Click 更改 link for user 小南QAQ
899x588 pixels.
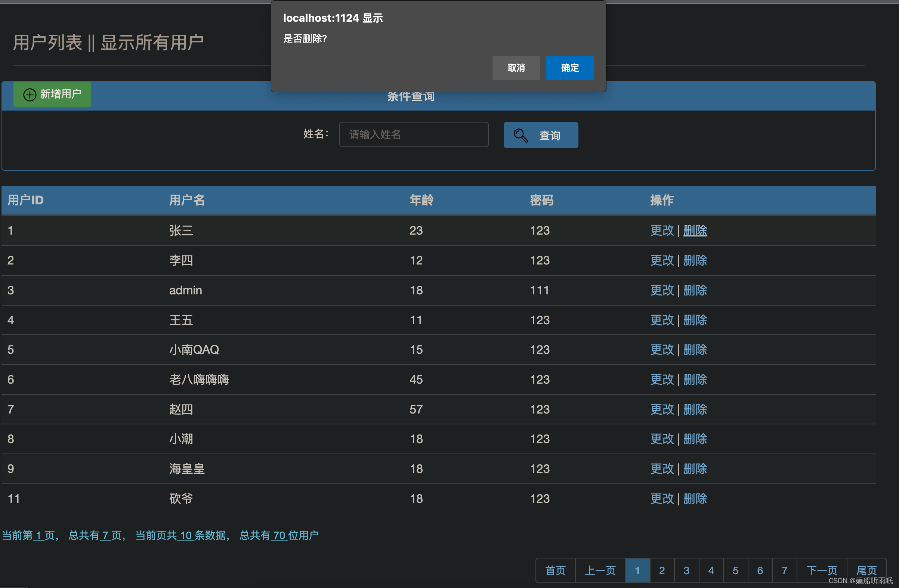(x=662, y=349)
